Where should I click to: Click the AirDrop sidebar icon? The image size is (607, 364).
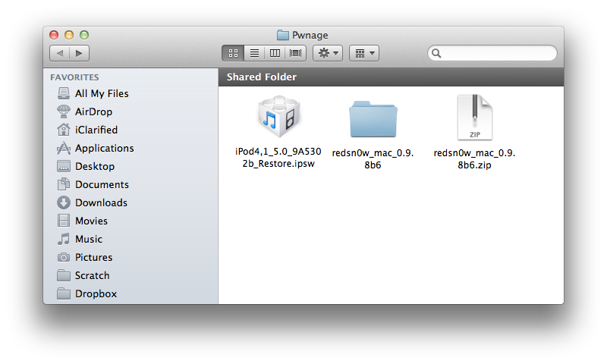(x=64, y=111)
